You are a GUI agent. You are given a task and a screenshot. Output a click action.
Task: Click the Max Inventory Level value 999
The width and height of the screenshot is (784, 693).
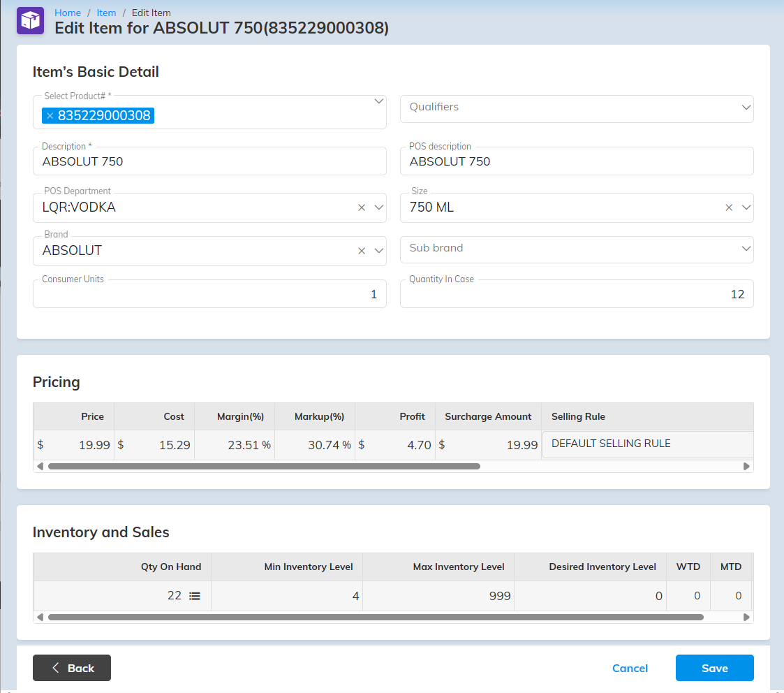pyautogui.click(x=438, y=596)
